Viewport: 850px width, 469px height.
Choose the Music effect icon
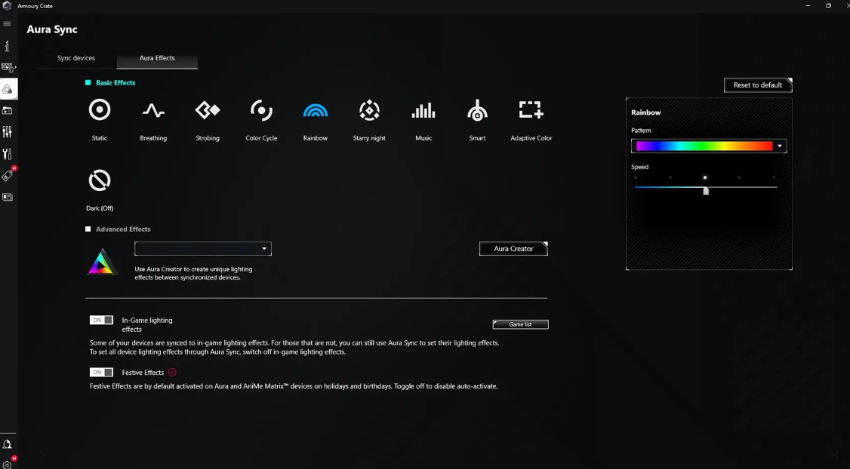(423, 110)
